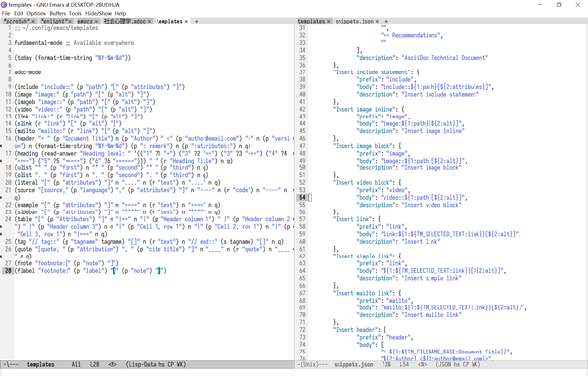Place cursor on the (video template line
This screenshot has width=588, height=376.
pyautogui.click(x=83, y=109)
